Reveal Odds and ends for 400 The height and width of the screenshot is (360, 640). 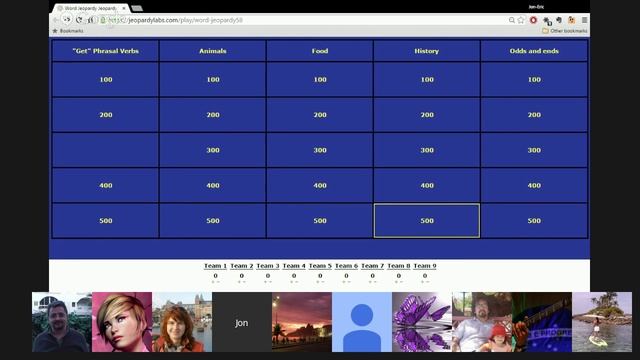pos(534,185)
